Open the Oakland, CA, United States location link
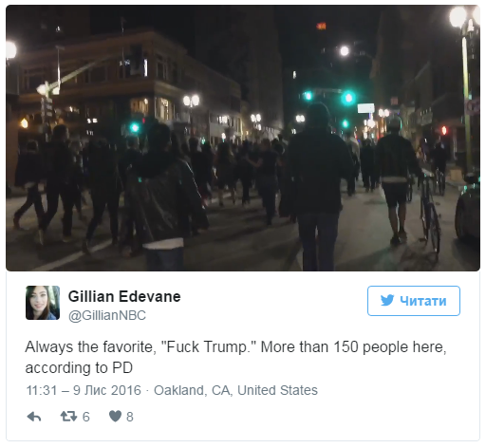The image size is (486, 448). (235, 390)
